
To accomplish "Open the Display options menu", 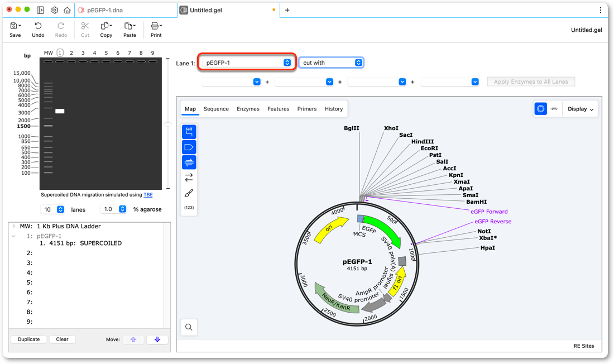I will [581, 109].
